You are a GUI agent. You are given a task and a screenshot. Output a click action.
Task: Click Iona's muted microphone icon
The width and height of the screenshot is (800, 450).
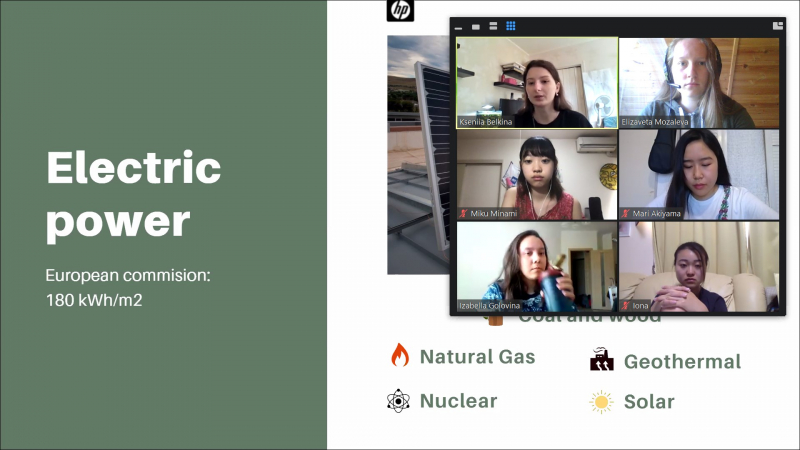pyautogui.click(x=625, y=305)
